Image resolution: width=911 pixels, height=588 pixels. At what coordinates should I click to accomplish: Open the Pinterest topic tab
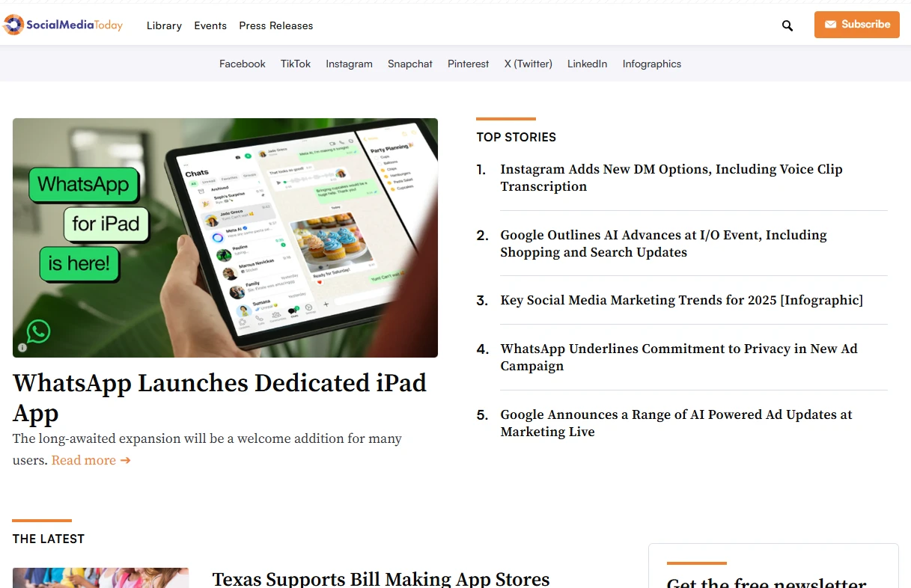(468, 64)
